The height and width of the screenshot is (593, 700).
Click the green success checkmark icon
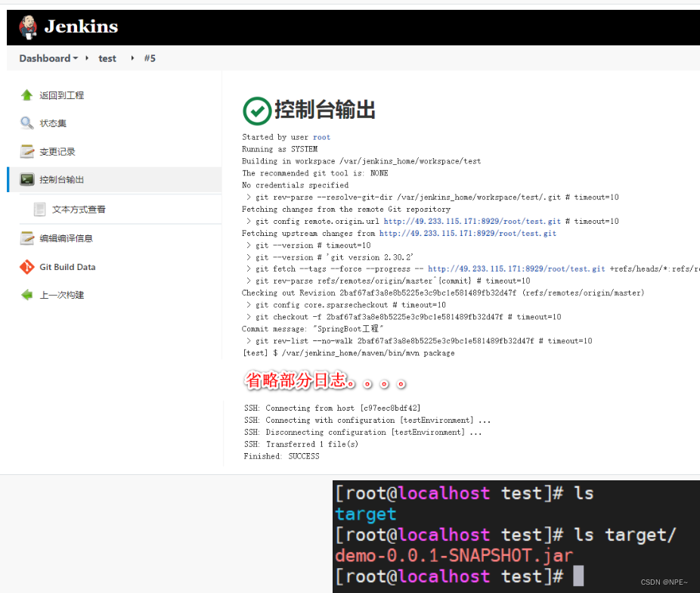pos(257,110)
